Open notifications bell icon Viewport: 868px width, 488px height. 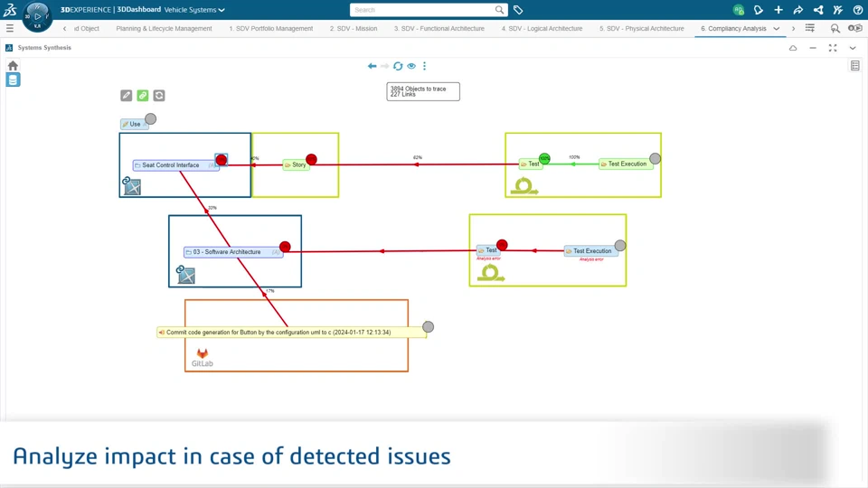[x=759, y=10]
